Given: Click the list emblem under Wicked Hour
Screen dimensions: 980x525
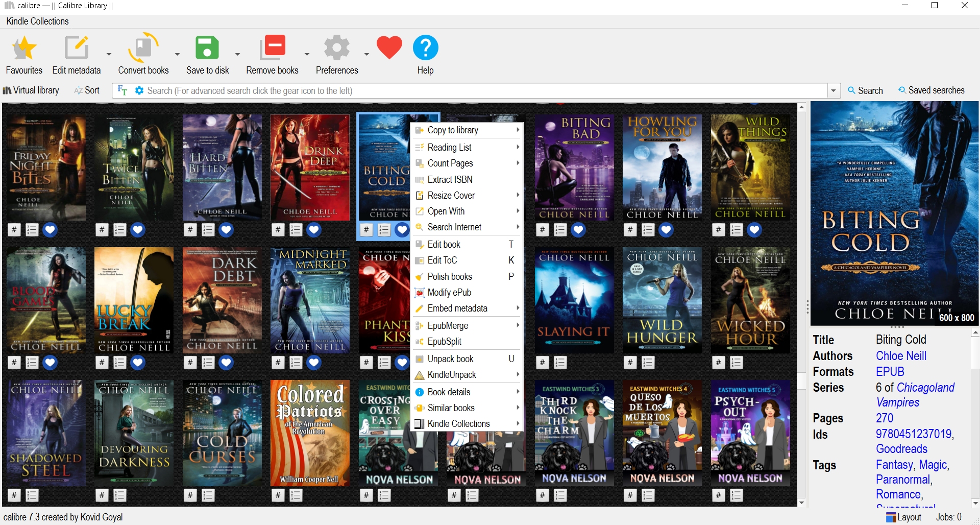Looking at the screenshot, I should [737, 363].
